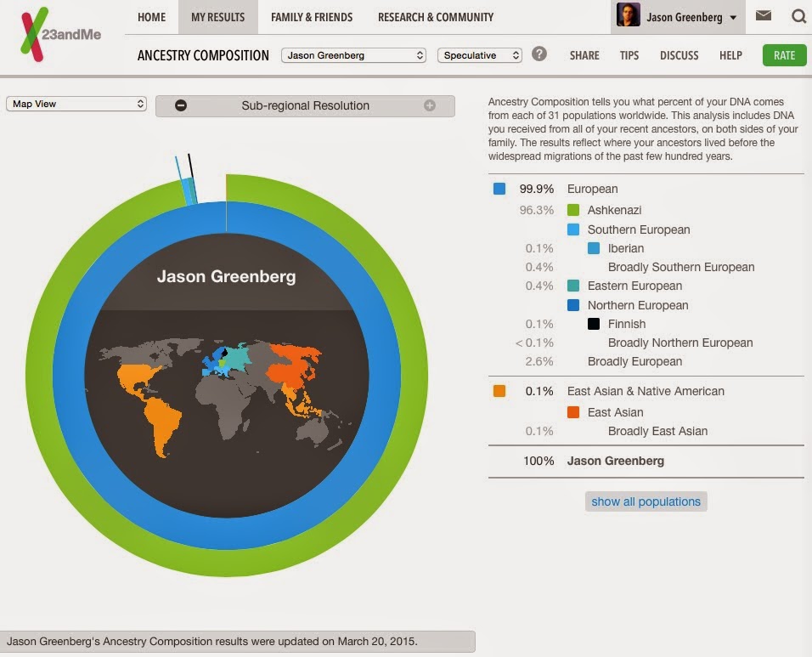Open the mail envelope icon
The width and height of the screenshot is (812, 657).
(764, 15)
